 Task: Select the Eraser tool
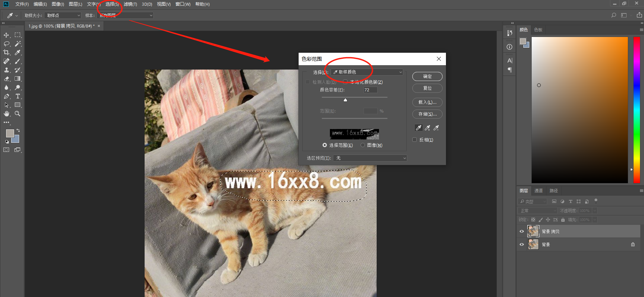6,79
